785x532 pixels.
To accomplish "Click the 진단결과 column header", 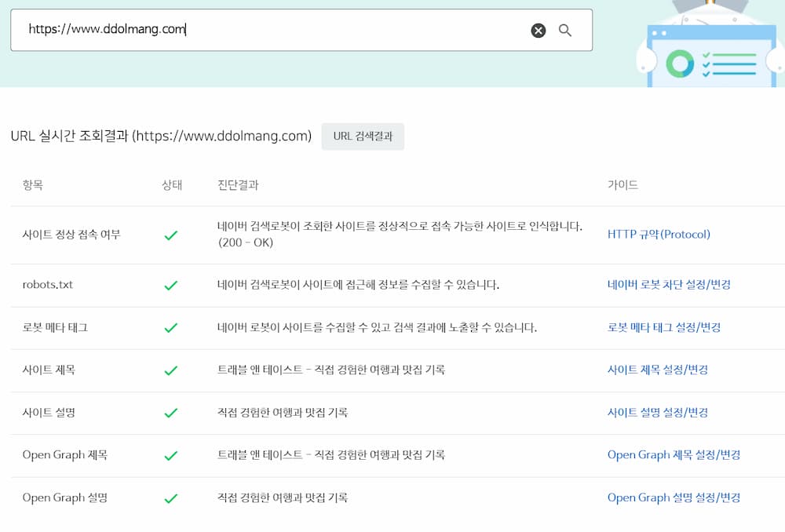I will click(x=238, y=185).
